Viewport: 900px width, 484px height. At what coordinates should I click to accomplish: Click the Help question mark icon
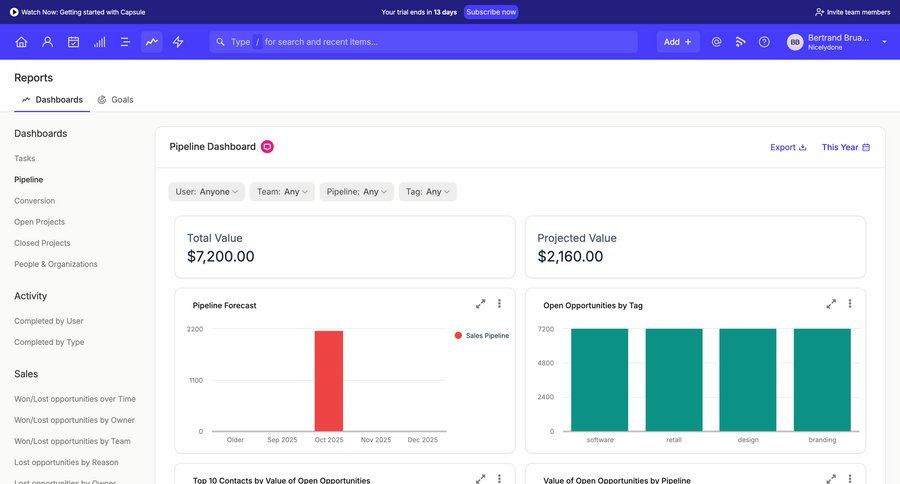click(764, 42)
